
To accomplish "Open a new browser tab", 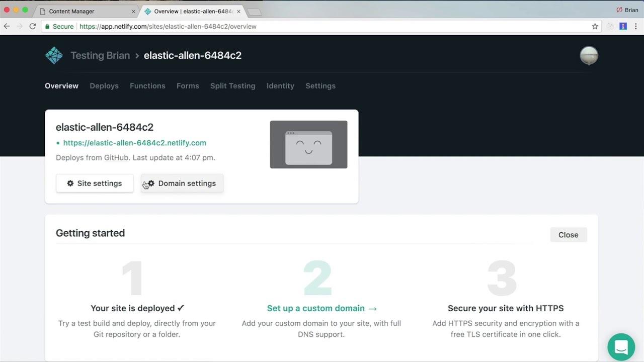I will coord(255,12).
